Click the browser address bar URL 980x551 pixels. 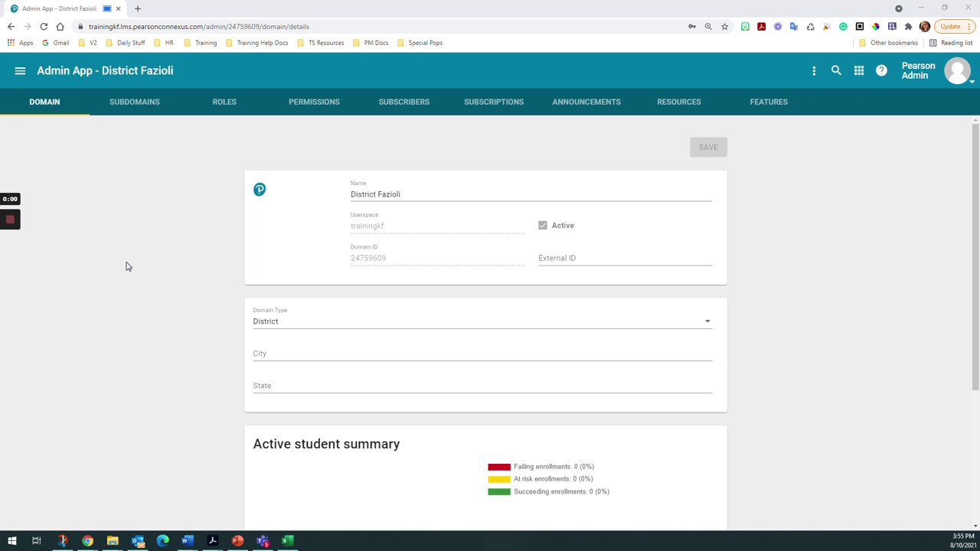tap(199, 26)
